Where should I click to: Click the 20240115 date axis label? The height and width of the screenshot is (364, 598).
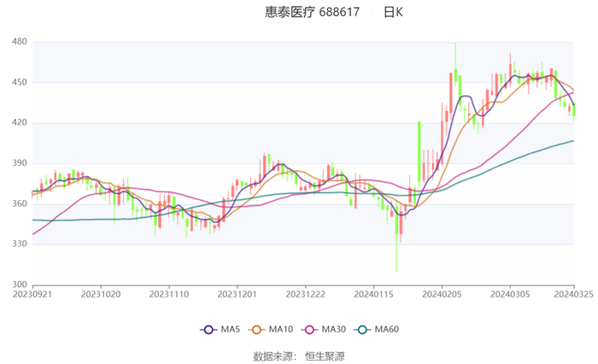(x=372, y=293)
